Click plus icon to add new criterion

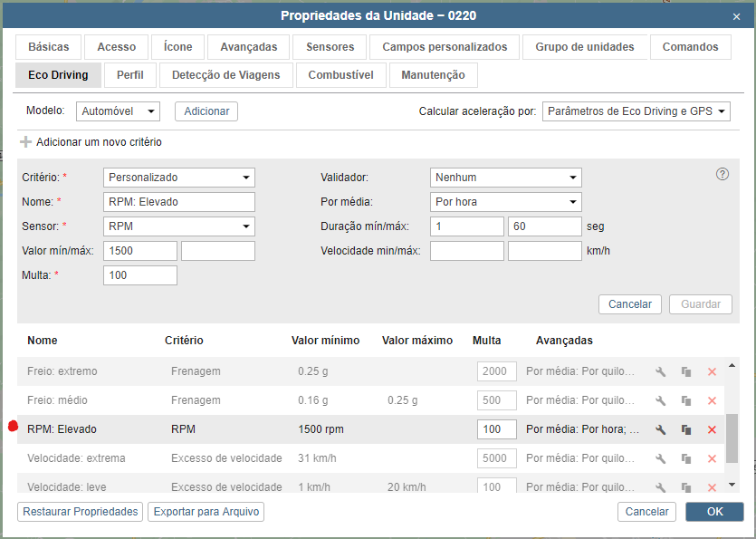click(25, 142)
